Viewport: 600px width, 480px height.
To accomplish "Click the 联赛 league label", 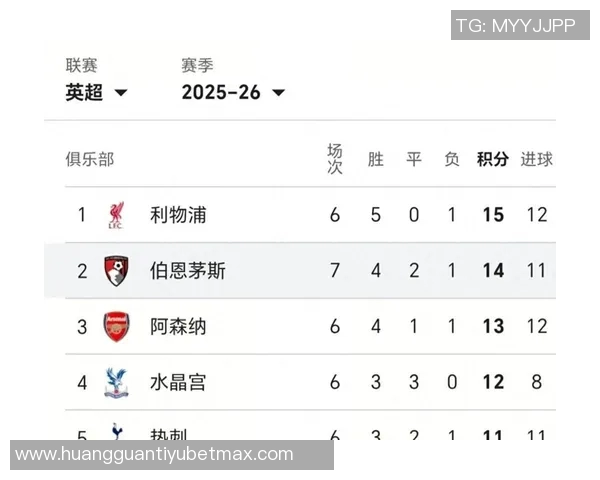I will coord(82,65).
